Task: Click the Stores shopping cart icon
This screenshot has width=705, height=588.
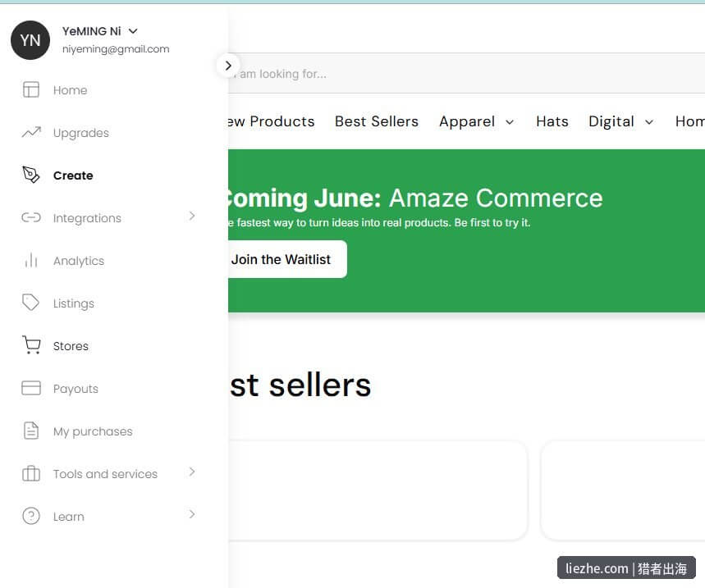Action: tap(31, 345)
